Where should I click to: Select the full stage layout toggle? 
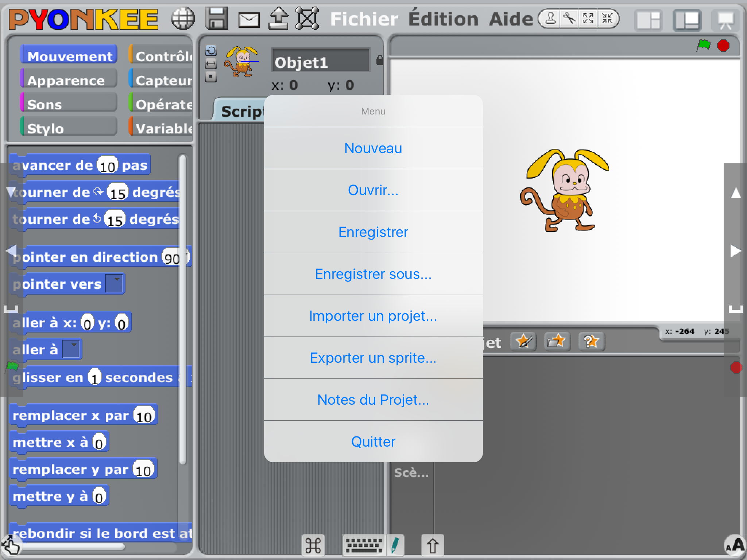687,20
